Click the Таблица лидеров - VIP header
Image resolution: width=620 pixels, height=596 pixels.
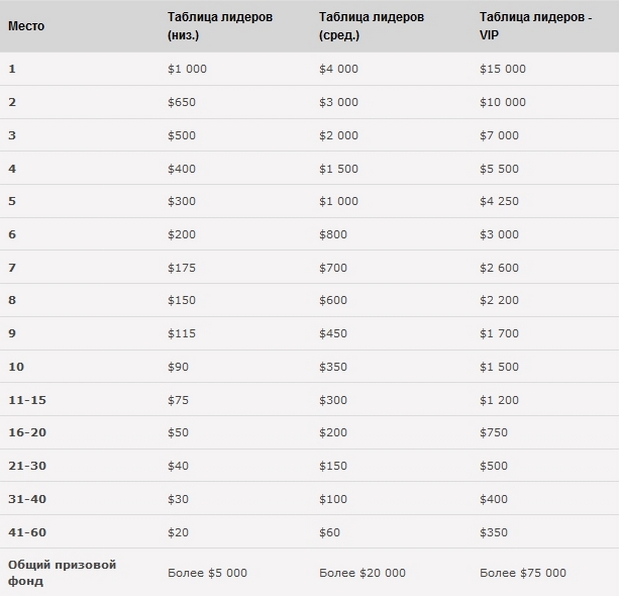coord(535,26)
